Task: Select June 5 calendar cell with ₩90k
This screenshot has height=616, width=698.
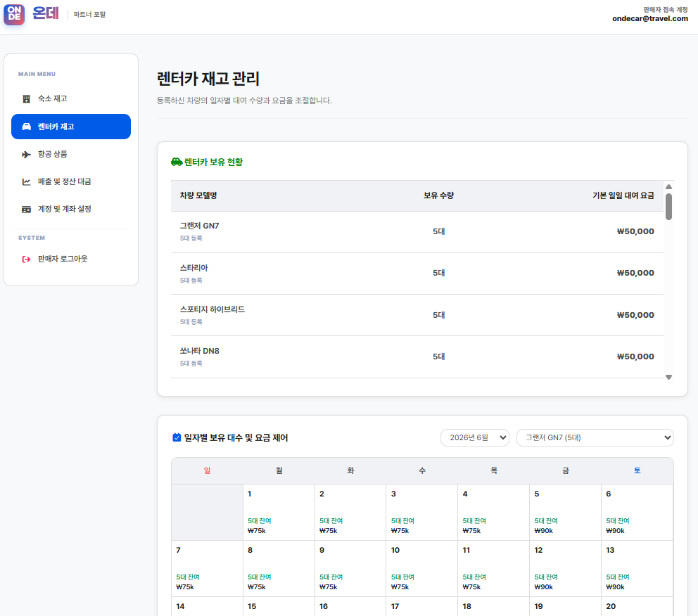Action: click(x=565, y=513)
